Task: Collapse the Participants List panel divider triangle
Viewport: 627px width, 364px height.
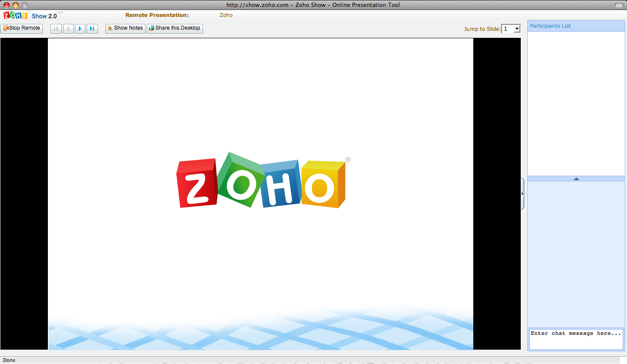Action: tap(576, 178)
